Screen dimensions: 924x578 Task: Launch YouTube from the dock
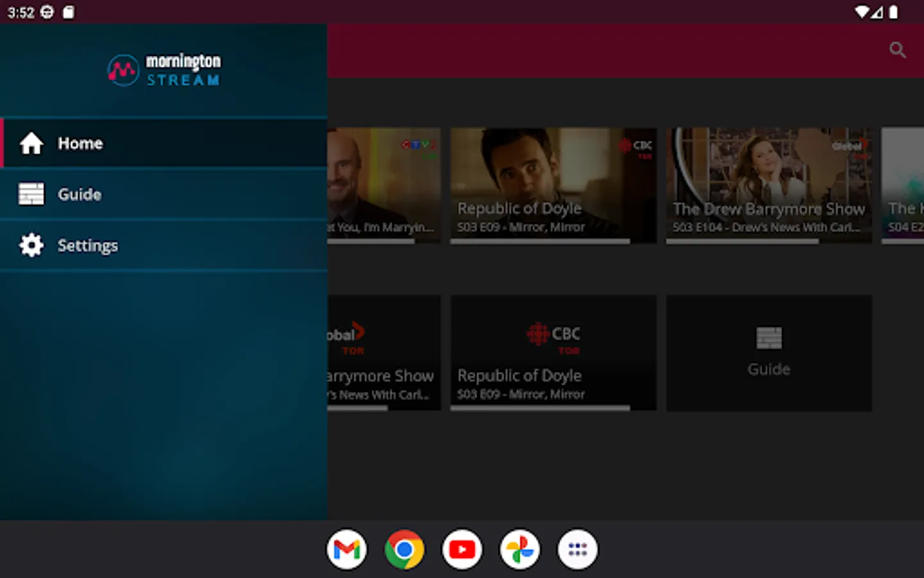tap(462, 550)
